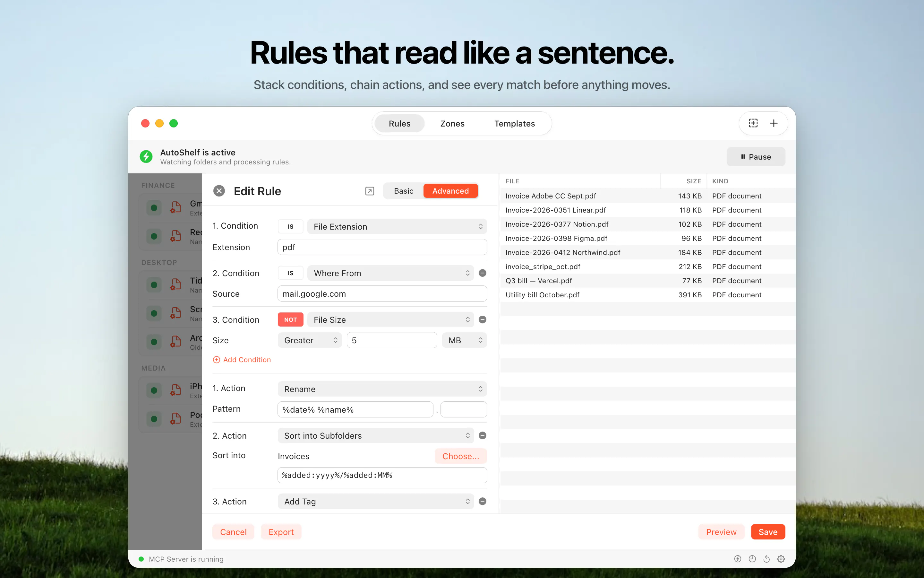Switch to the Zones tab
Image resolution: width=924 pixels, height=578 pixels.
coord(452,124)
